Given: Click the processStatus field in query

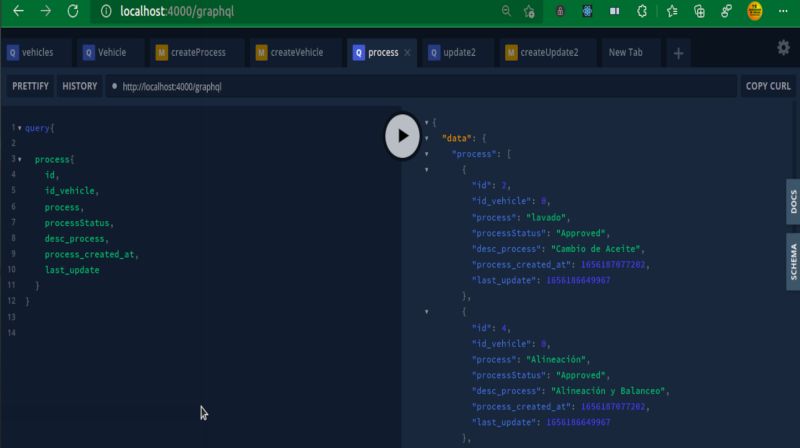Looking at the screenshot, I should click(x=77, y=223).
